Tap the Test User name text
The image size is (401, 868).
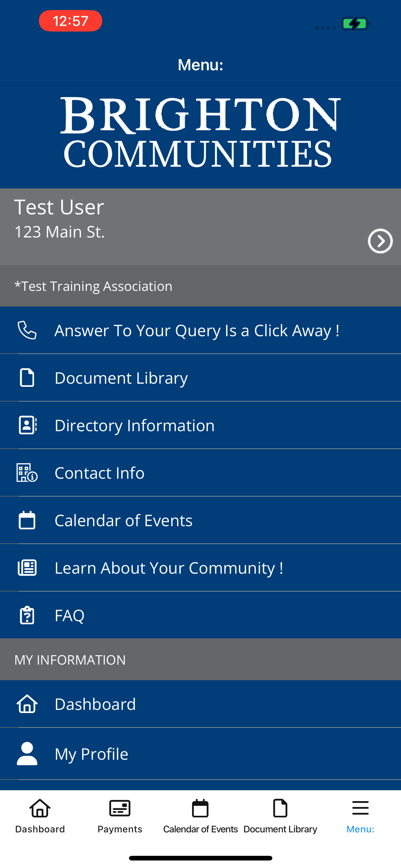coord(59,207)
